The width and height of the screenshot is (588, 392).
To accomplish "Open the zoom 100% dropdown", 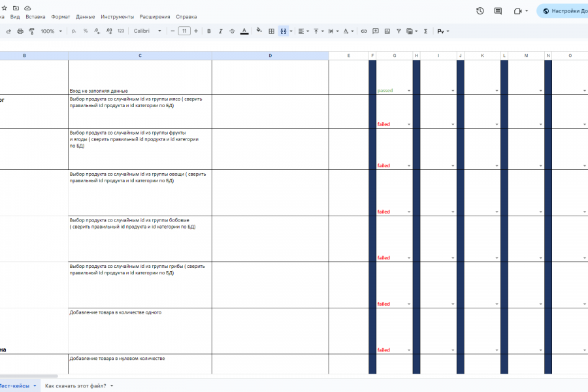I will [52, 31].
